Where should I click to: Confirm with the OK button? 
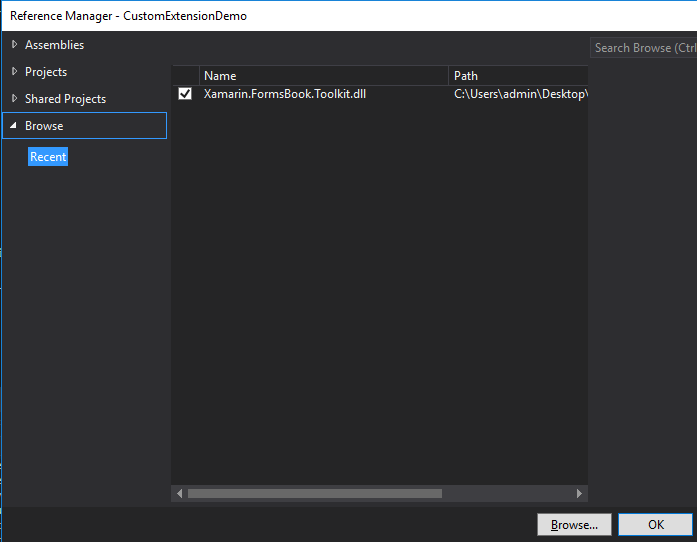pos(655,525)
